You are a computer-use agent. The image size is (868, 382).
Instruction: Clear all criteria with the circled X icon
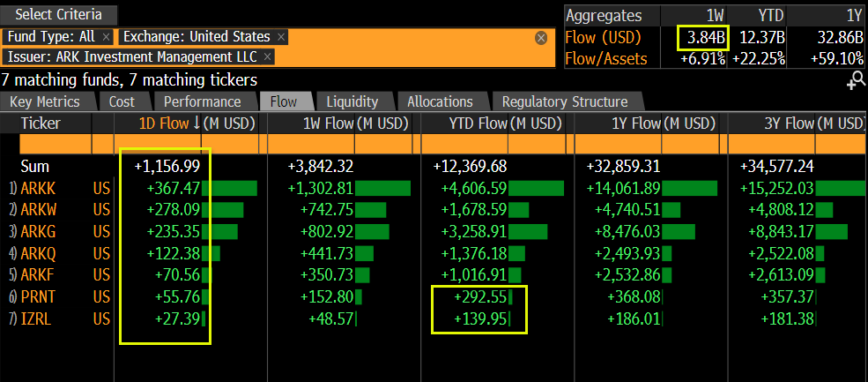tap(541, 38)
